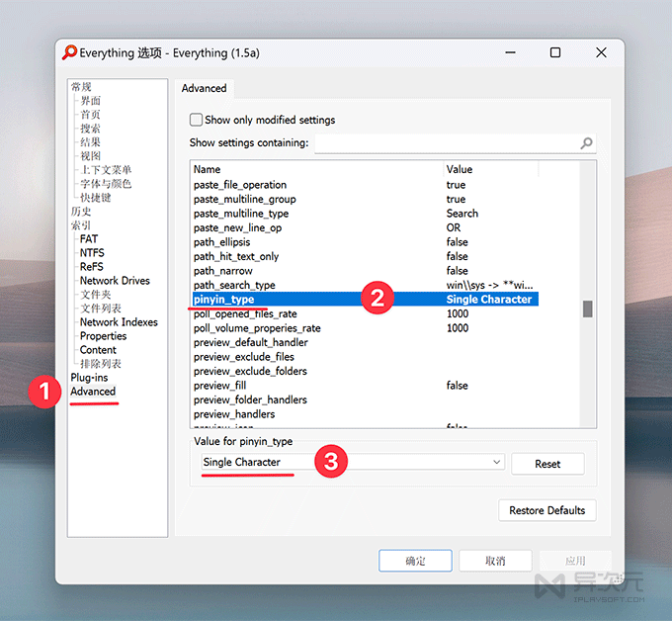The width and height of the screenshot is (672, 621).
Task: Maximize the Everything options window
Action: click(555, 52)
